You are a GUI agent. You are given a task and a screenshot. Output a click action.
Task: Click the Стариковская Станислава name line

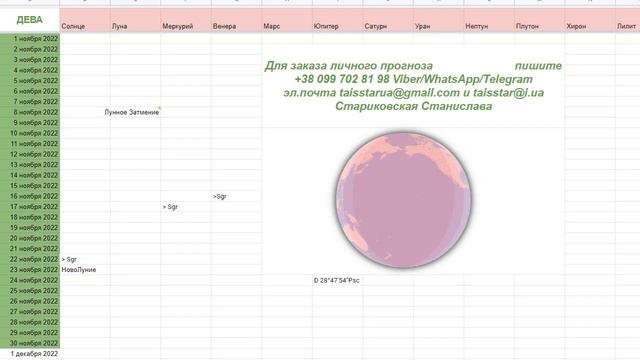click(x=413, y=107)
